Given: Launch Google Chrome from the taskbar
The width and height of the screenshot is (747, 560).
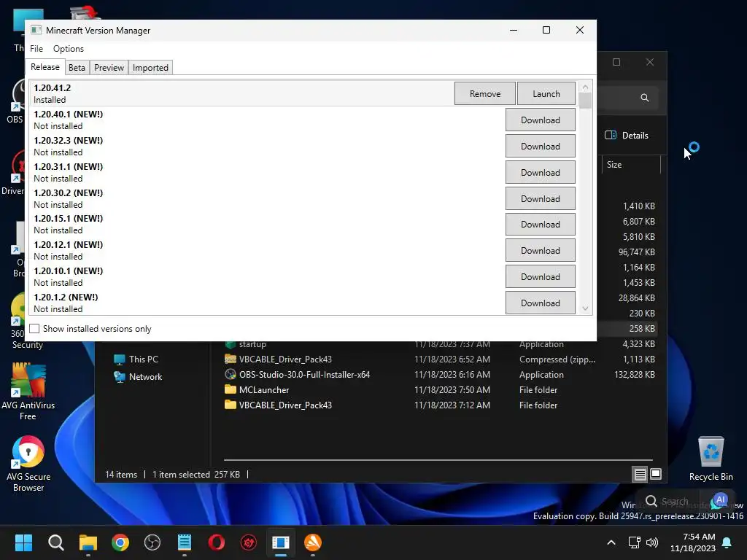Looking at the screenshot, I should pos(120,542).
